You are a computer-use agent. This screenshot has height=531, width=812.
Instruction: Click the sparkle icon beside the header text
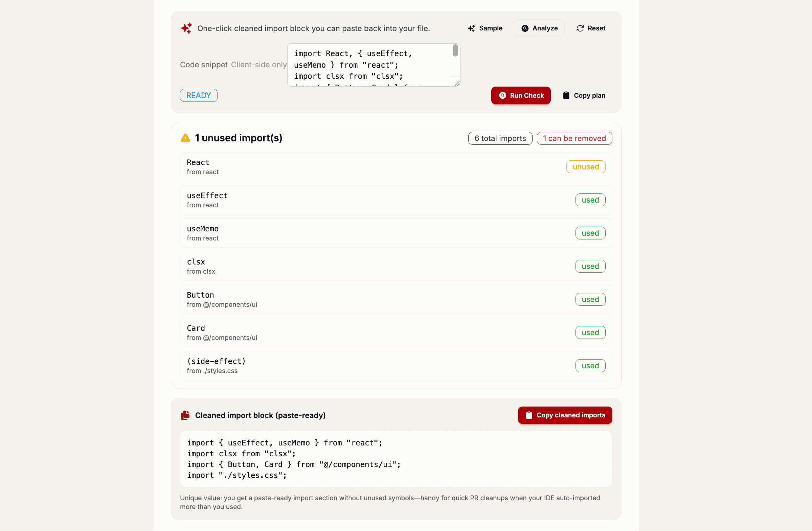click(186, 28)
